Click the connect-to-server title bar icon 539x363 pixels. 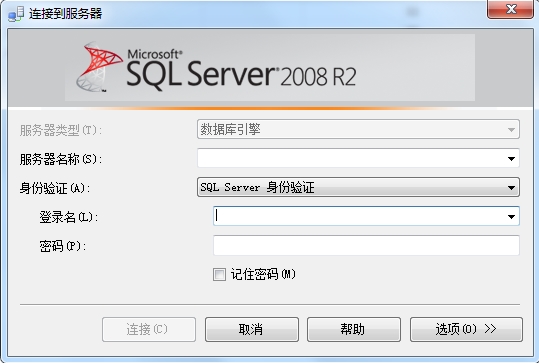click(16, 14)
